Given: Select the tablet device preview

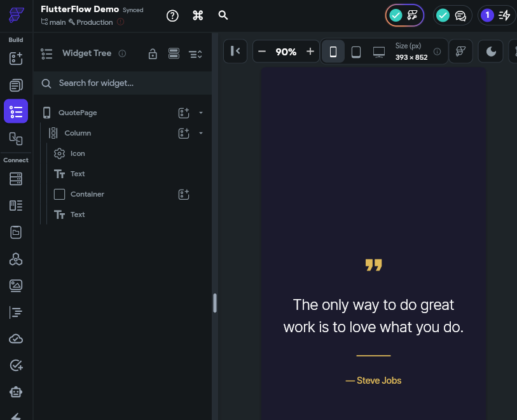Looking at the screenshot, I should click(x=356, y=52).
